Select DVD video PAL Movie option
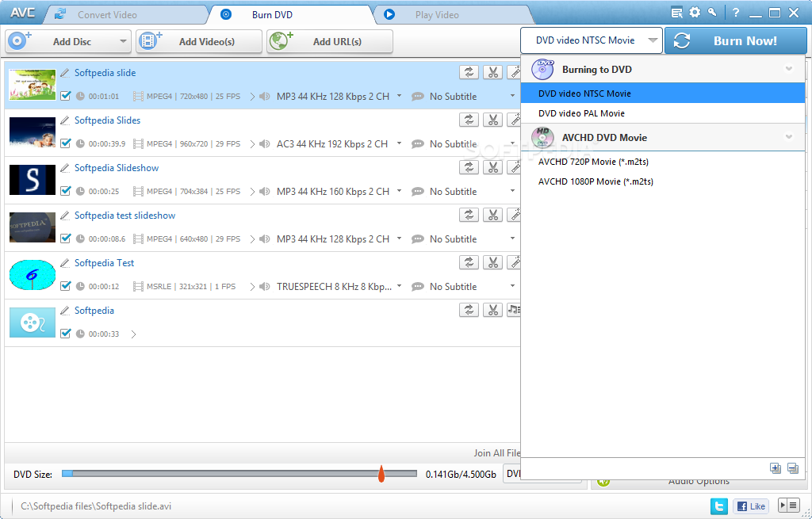The image size is (812, 519). [x=663, y=113]
